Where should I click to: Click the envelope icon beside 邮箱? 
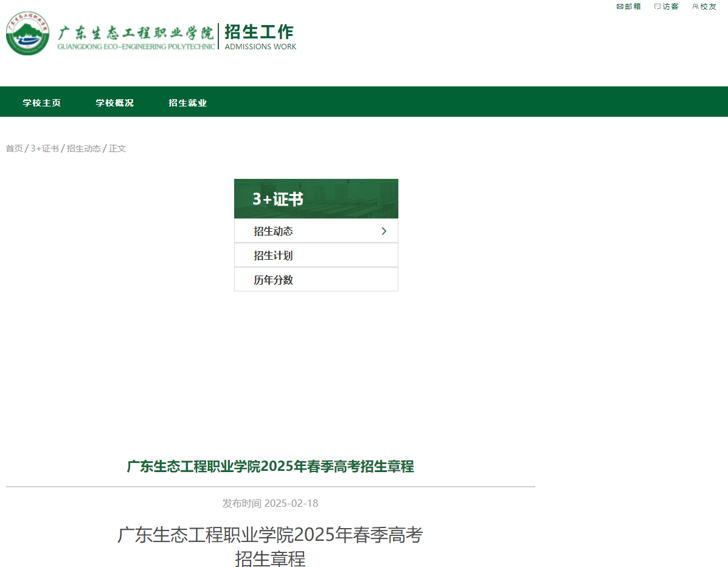[619, 6]
